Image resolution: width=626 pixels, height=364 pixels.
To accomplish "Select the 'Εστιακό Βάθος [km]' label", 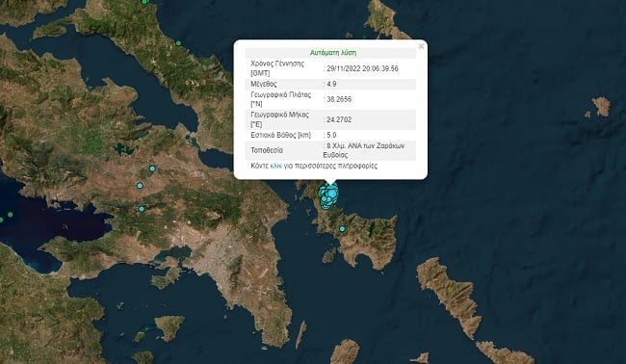I will [280, 135].
